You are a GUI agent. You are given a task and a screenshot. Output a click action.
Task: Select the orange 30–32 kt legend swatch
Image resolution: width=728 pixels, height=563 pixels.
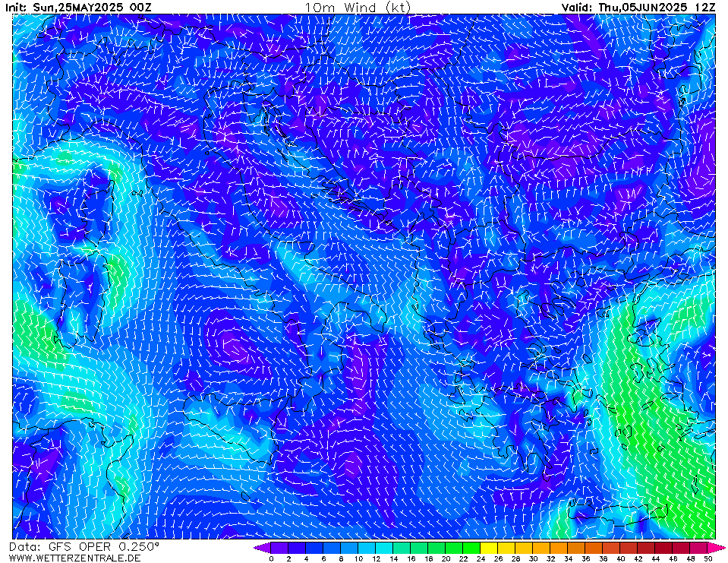(541, 548)
